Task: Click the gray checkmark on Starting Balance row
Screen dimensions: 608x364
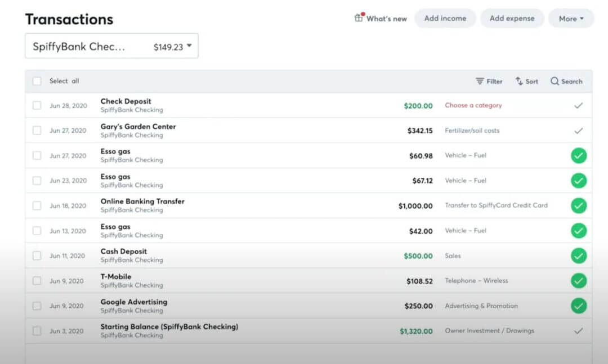Action: pyautogui.click(x=579, y=331)
